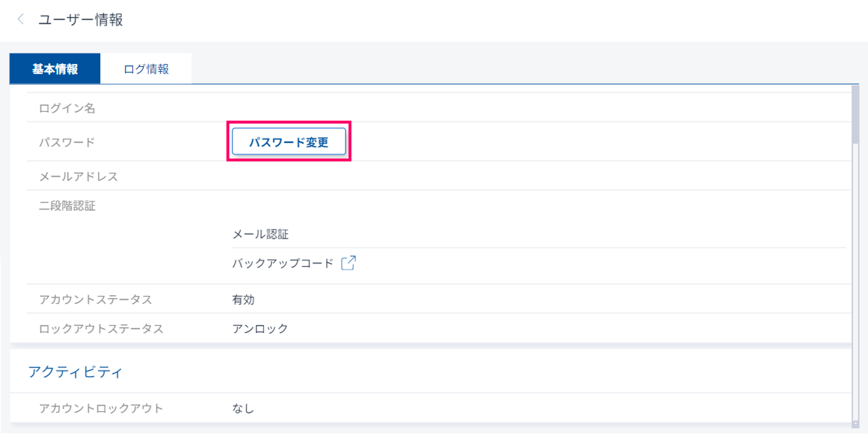The height and width of the screenshot is (434, 868).
Task: Click the vertical scrollbar thumb
Action: pos(856,115)
